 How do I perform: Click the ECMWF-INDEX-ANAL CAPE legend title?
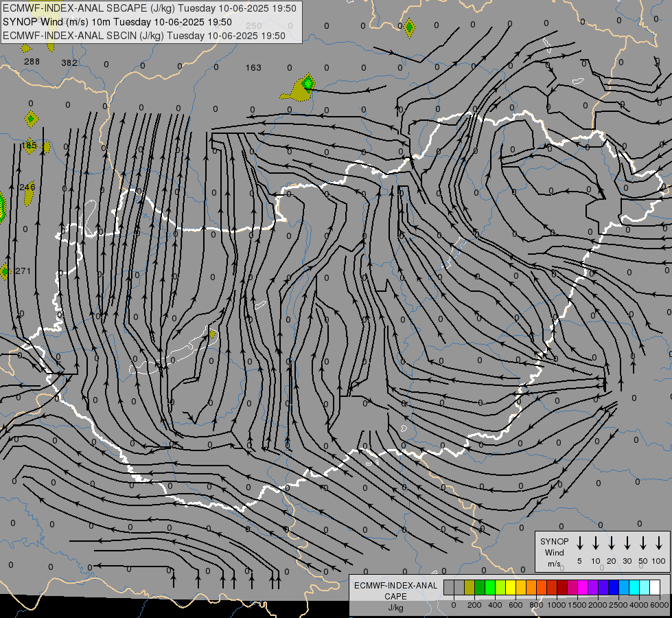(x=396, y=591)
